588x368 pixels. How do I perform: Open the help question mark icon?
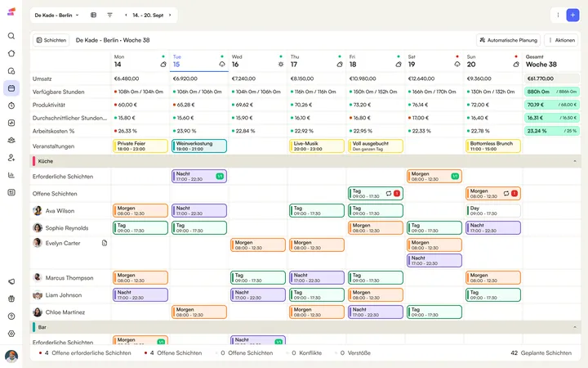(11, 316)
